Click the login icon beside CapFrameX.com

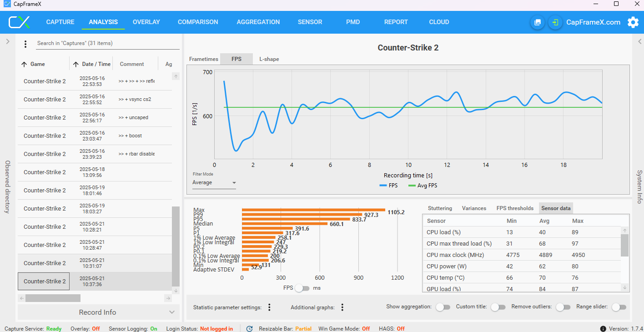pyautogui.click(x=555, y=22)
